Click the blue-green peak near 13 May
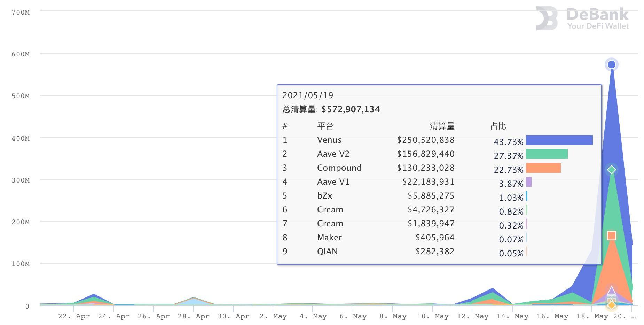The width and height of the screenshot is (644, 325). pos(492,290)
